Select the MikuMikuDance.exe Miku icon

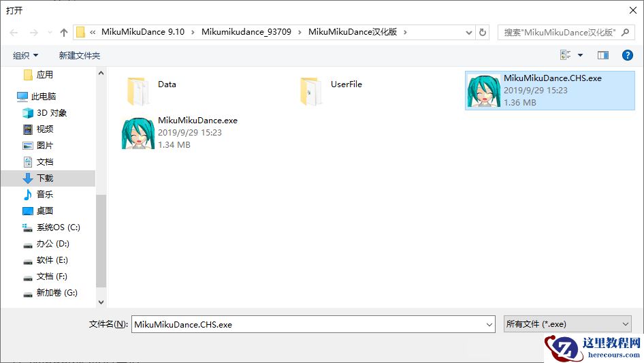pos(138,133)
